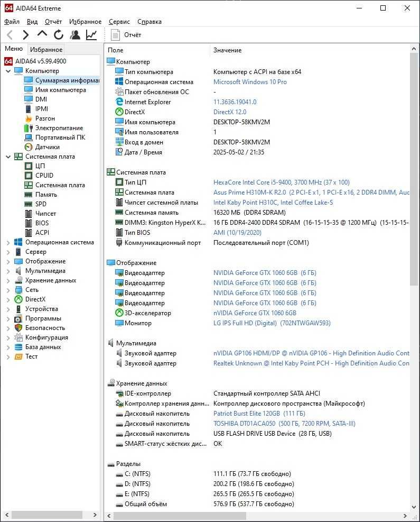Click the ЦП processor icon
This screenshot has width=420, height=522.
pos(29,166)
